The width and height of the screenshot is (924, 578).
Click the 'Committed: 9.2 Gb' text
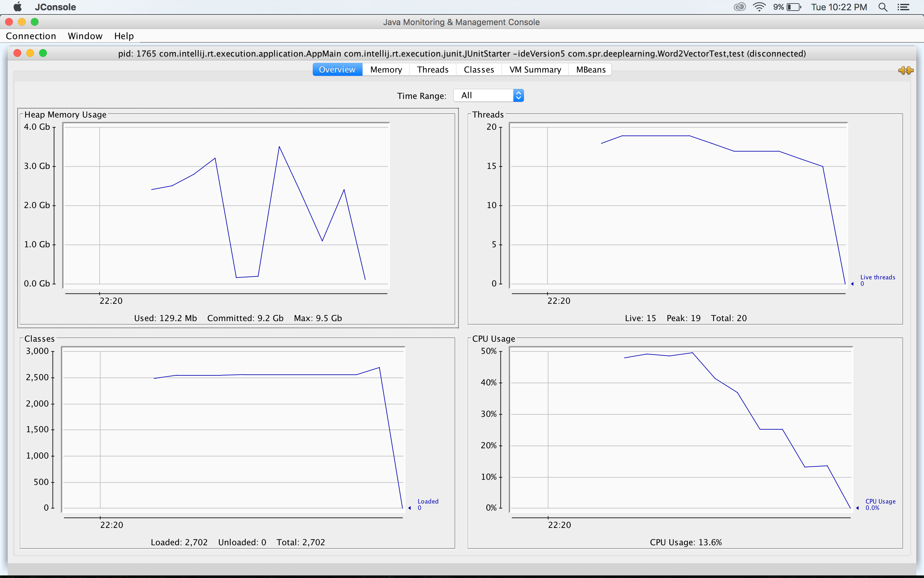coord(245,318)
